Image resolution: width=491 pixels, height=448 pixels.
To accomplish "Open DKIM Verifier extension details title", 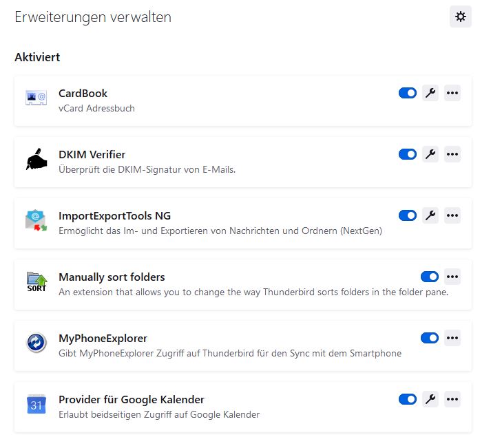I will tap(92, 154).
